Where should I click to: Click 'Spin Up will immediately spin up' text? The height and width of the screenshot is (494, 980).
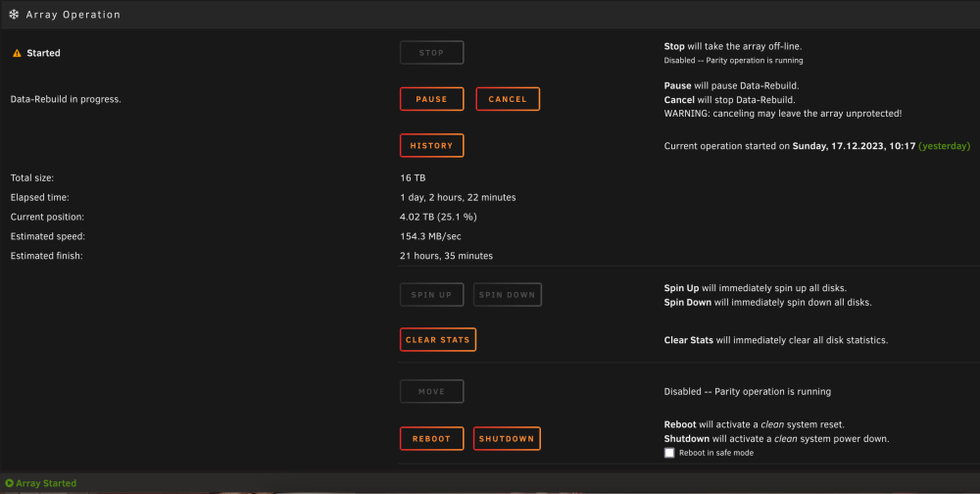coord(755,288)
